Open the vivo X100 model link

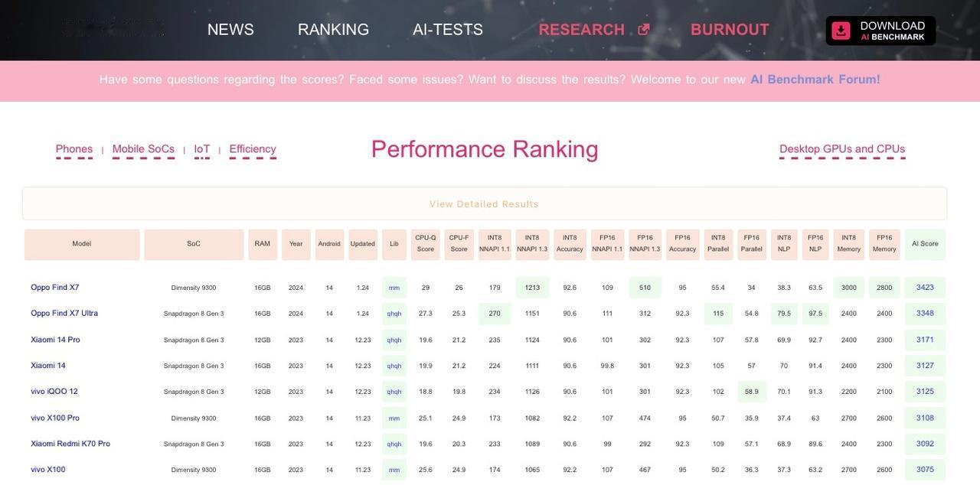click(x=48, y=470)
